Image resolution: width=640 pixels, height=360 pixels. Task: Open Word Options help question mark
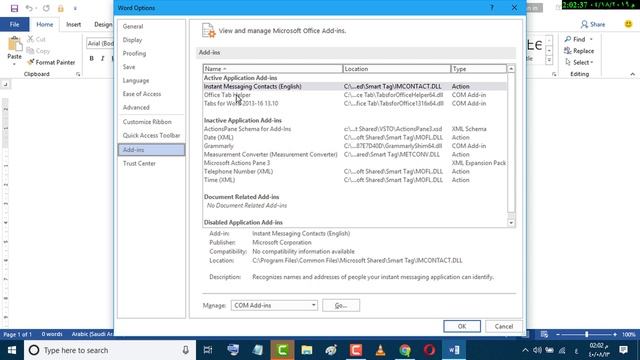[x=492, y=8]
